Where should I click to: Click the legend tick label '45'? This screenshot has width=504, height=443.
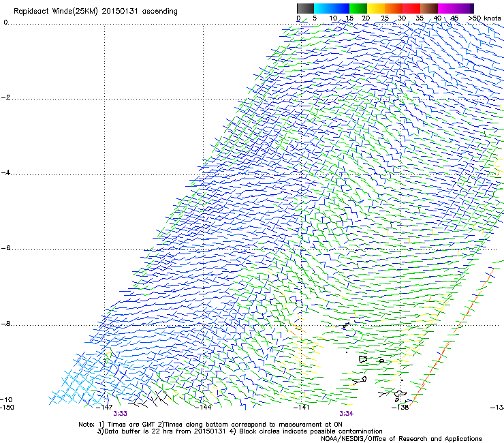click(454, 18)
